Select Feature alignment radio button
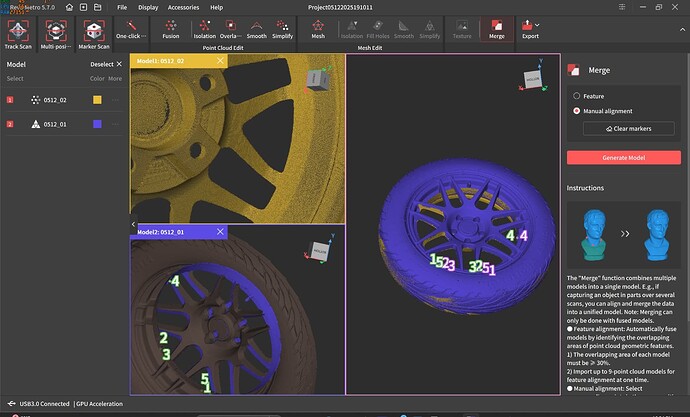Viewport: 690px width, 417px height. click(x=576, y=95)
